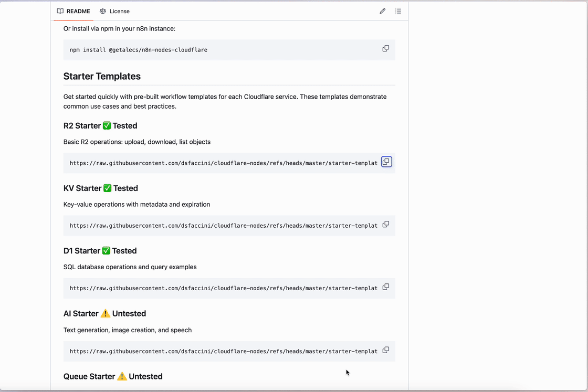
Task: Open the README outline list icon
Action: click(398, 11)
